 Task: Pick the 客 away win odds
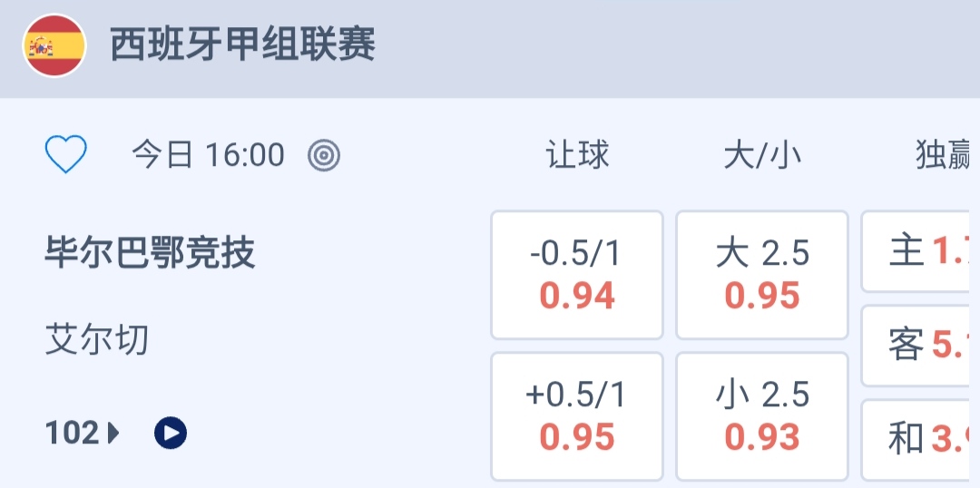pyautogui.click(x=920, y=346)
